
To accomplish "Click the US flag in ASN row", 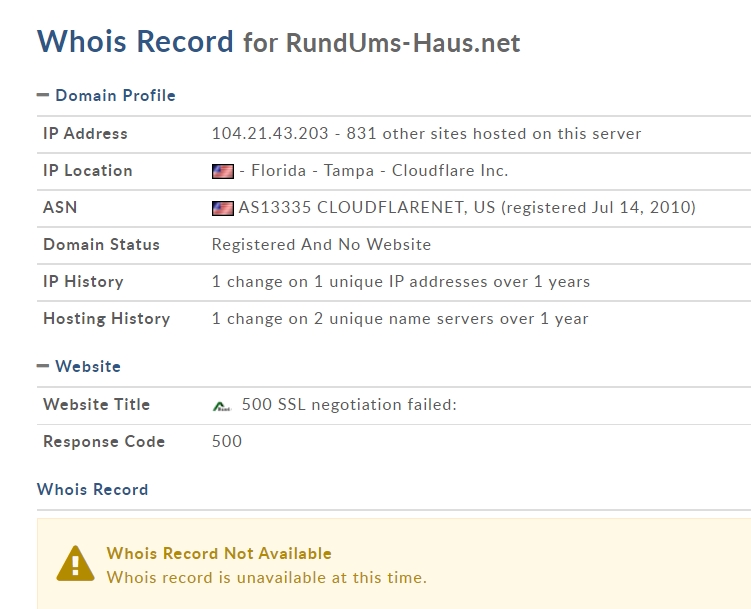I will pyautogui.click(x=223, y=208).
